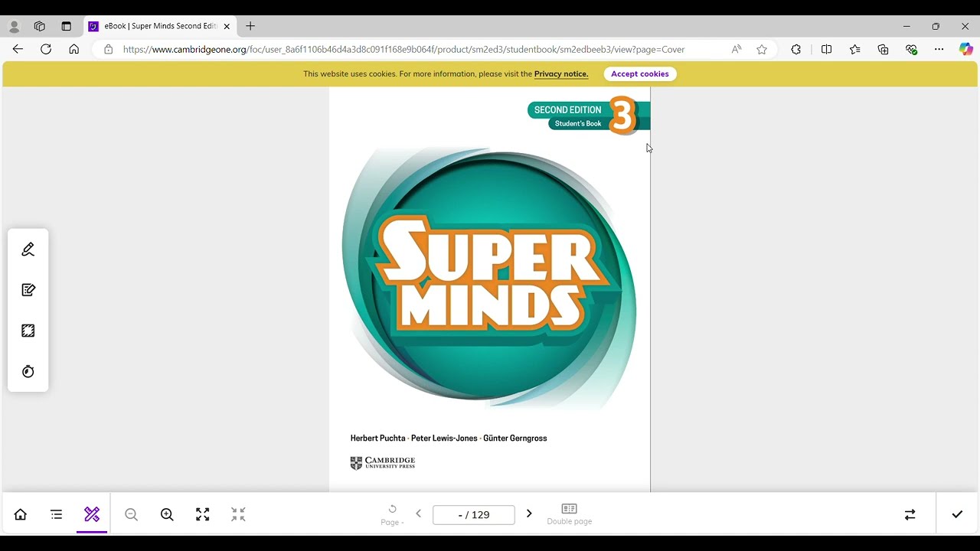
Task: Toggle Double page view
Action: pyautogui.click(x=570, y=514)
